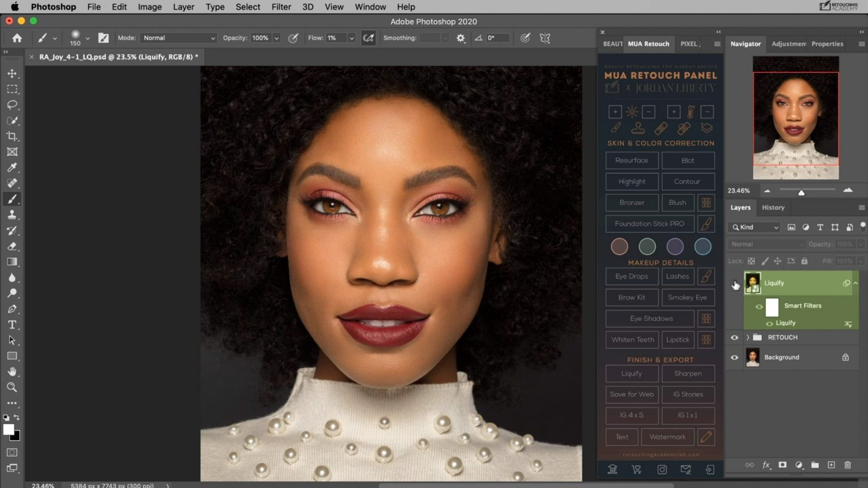Viewport: 868px width, 488px height.
Task: Switch to the History tab
Action: 773,207
